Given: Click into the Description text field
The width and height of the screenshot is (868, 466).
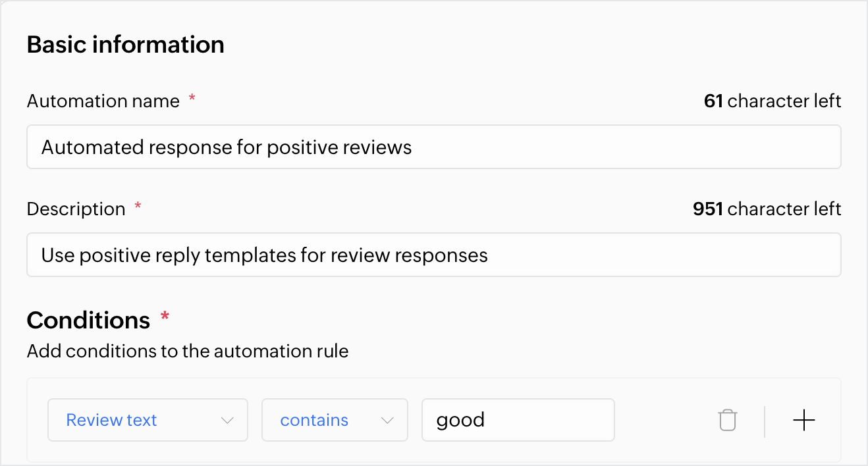Looking at the screenshot, I should click(434, 255).
